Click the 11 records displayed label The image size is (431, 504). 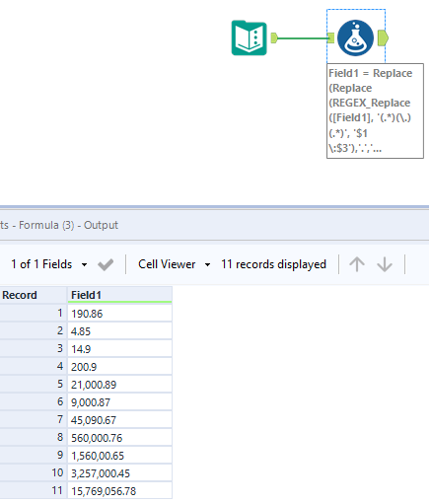(x=273, y=264)
